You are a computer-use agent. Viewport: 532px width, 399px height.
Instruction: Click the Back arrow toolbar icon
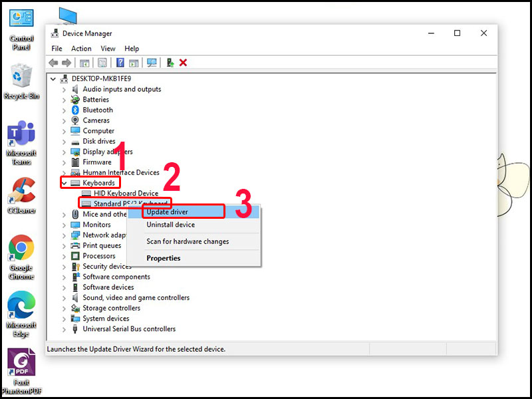53,63
